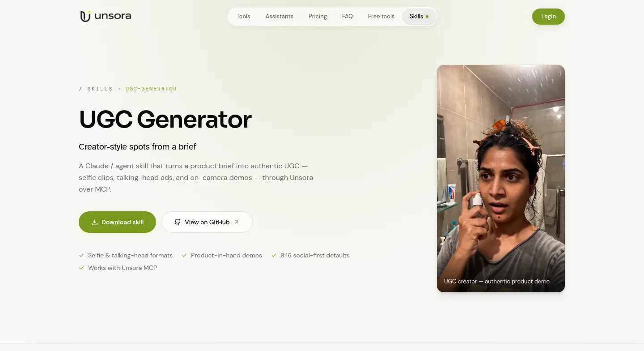Click the checkmark beside Selfie & talking-head formats
Screen dimensions: 644x351
click(x=82, y=255)
